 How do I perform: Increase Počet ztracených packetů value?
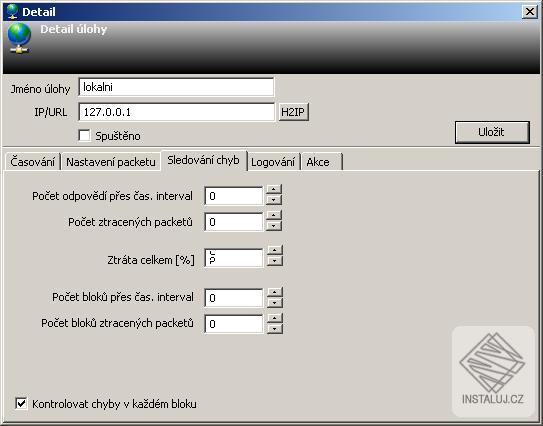(274, 215)
